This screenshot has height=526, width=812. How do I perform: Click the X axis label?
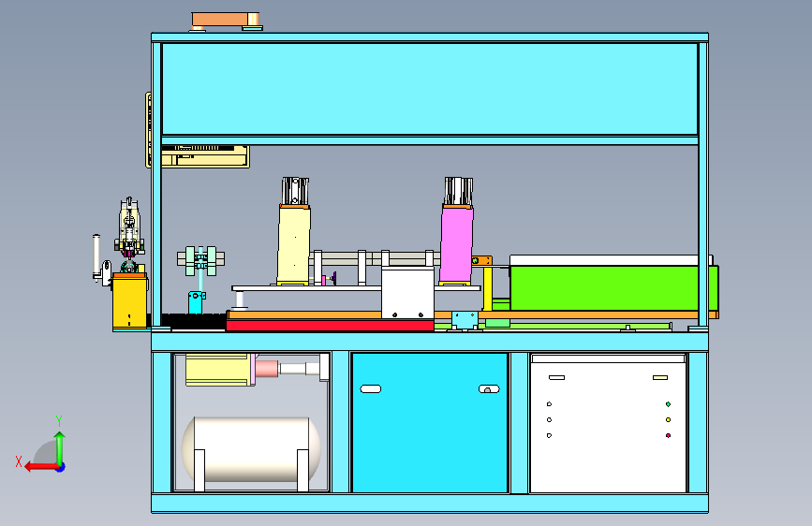click(19, 461)
